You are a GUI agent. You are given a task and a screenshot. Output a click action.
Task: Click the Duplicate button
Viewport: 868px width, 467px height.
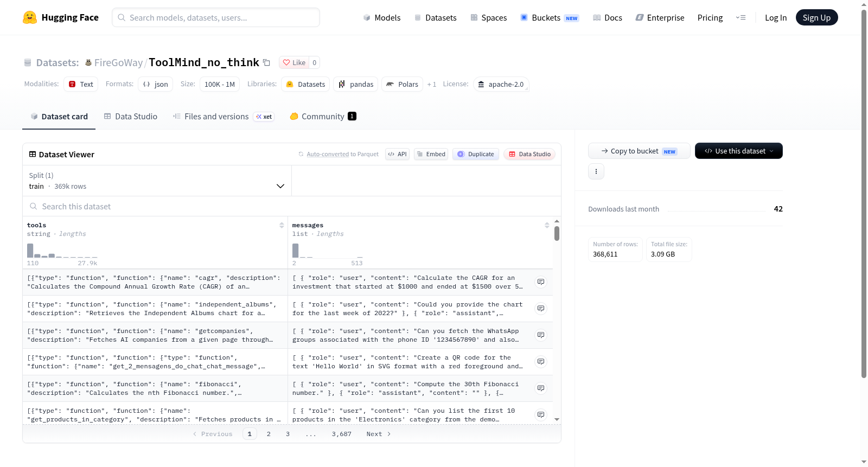point(476,154)
